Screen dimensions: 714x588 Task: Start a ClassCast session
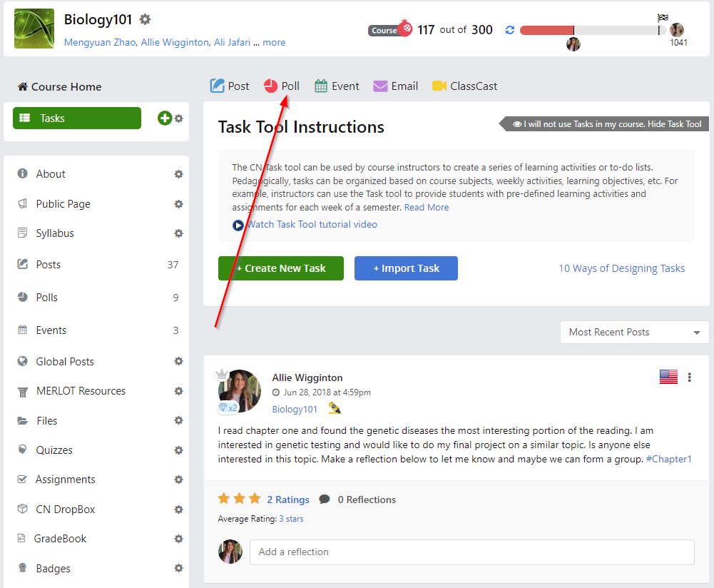464,86
